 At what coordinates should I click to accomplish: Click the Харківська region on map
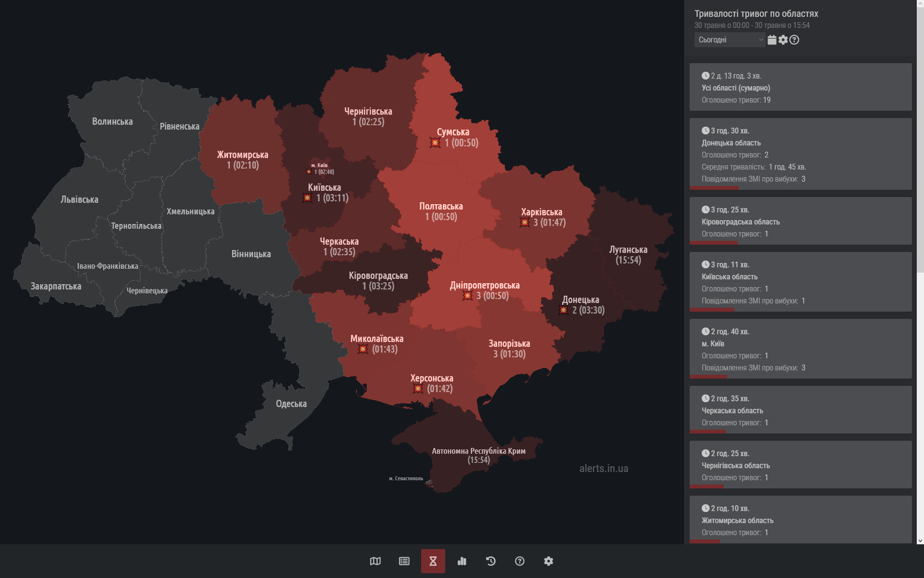click(x=541, y=212)
